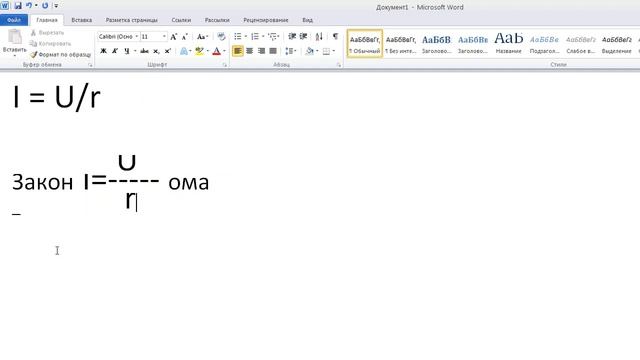Place cursor after I = U/r formula

101,98
